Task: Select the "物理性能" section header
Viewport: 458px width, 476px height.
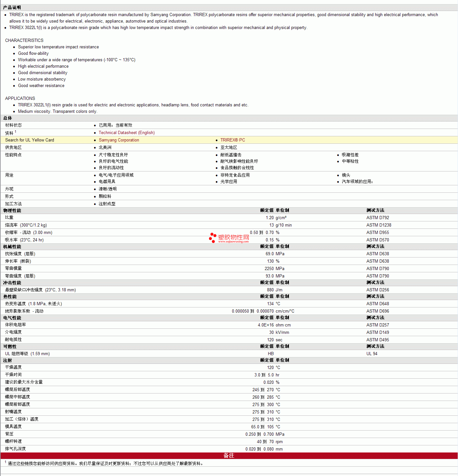Action: [x=12, y=211]
